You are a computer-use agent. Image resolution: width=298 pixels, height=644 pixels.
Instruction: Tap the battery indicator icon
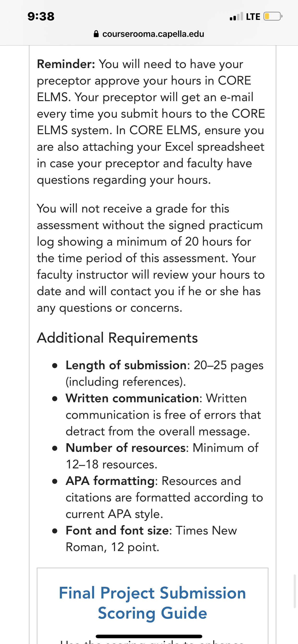coord(273,16)
